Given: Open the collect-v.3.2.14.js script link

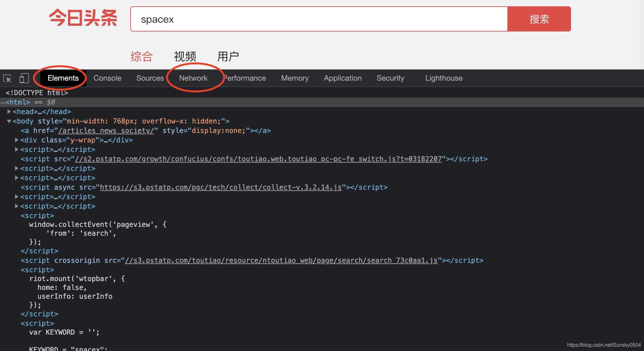Looking at the screenshot, I should point(221,187).
